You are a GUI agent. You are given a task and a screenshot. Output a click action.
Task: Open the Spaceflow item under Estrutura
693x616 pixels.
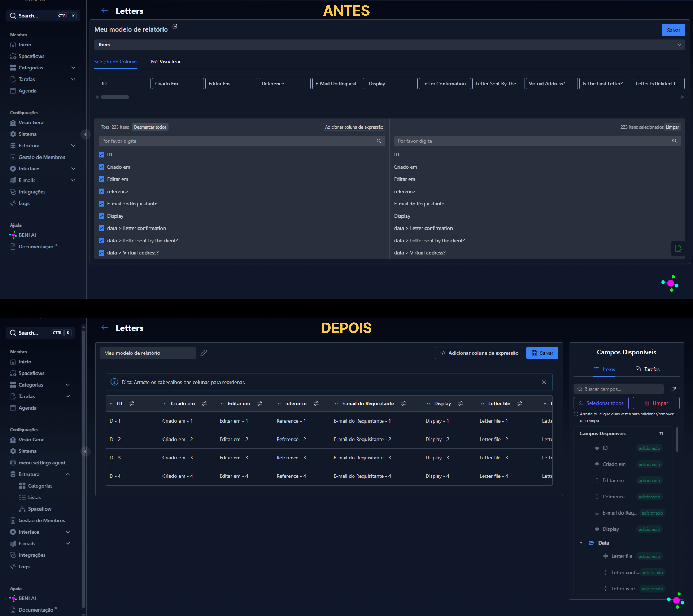pos(39,509)
